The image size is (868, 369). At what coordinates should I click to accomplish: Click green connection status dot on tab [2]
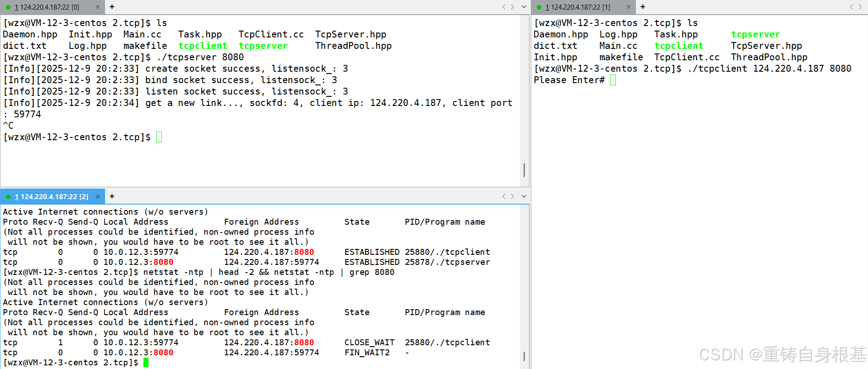[8, 197]
